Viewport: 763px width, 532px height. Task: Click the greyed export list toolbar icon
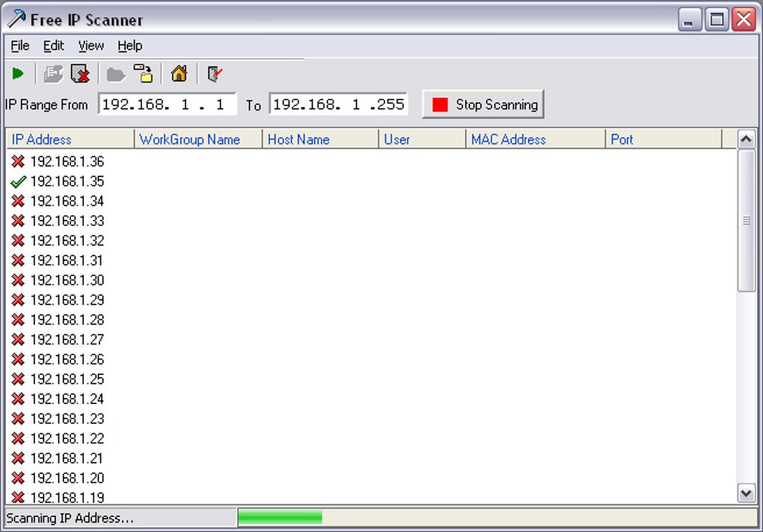[53, 74]
